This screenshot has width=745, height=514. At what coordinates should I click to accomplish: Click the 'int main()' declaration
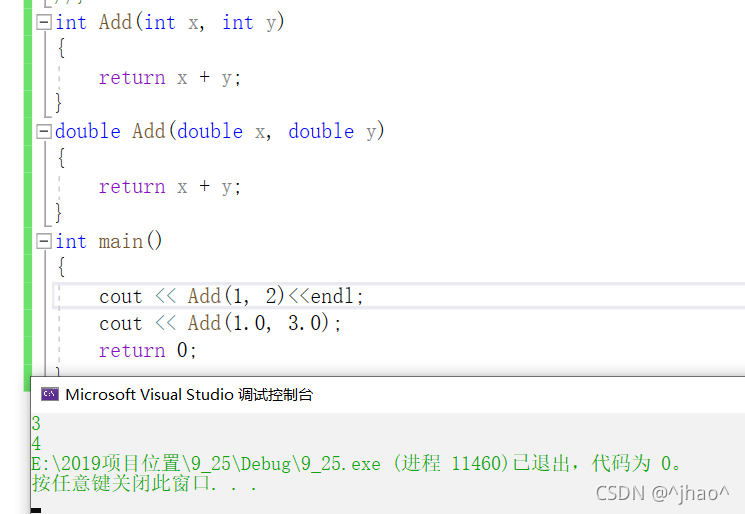pos(109,241)
